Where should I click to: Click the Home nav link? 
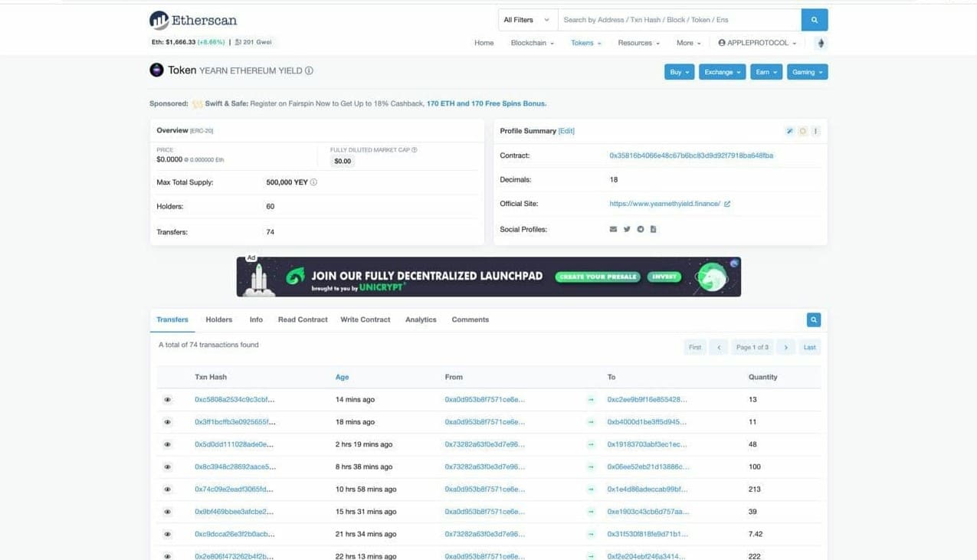[x=484, y=43]
